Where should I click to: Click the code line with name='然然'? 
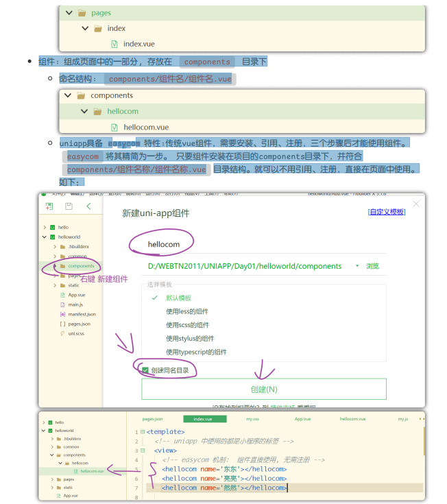point(224,488)
